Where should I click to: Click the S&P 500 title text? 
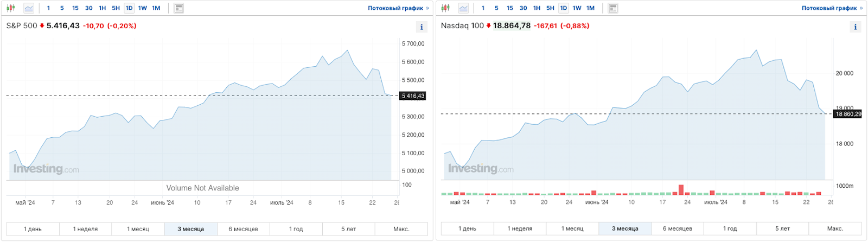coord(22,26)
